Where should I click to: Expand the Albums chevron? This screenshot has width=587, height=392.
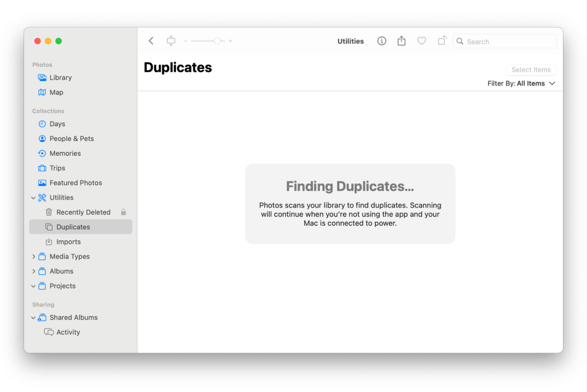click(x=33, y=271)
